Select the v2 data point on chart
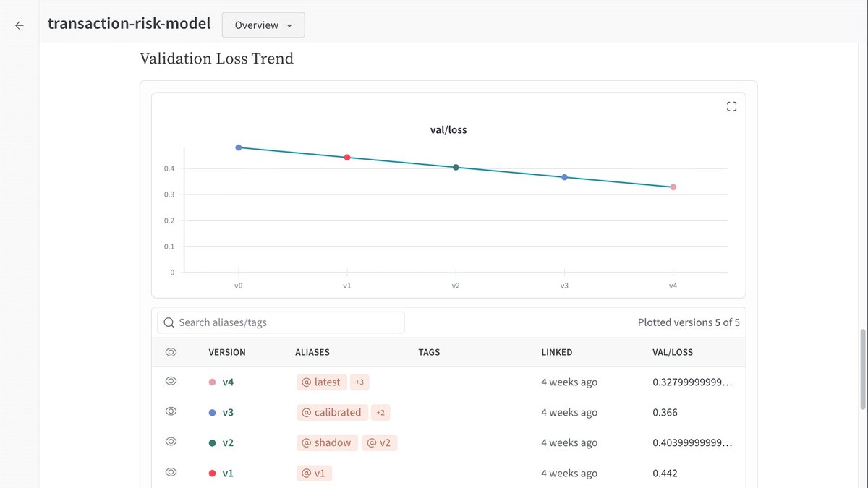Viewport: 868px width, 488px height. click(x=456, y=167)
